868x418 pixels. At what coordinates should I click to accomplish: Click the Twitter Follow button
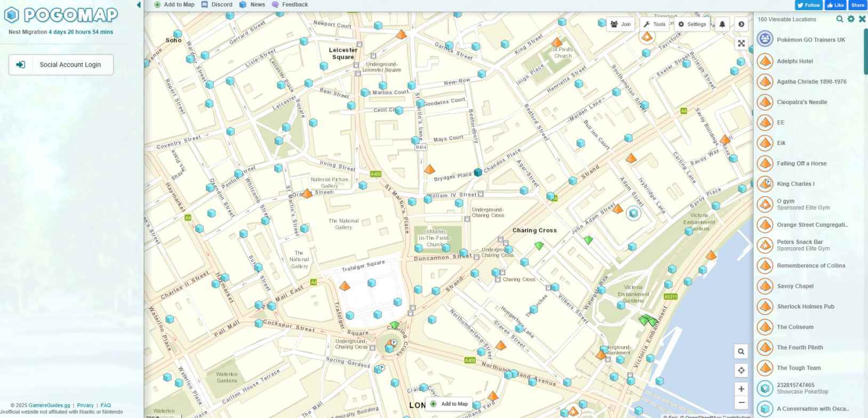click(x=808, y=5)
